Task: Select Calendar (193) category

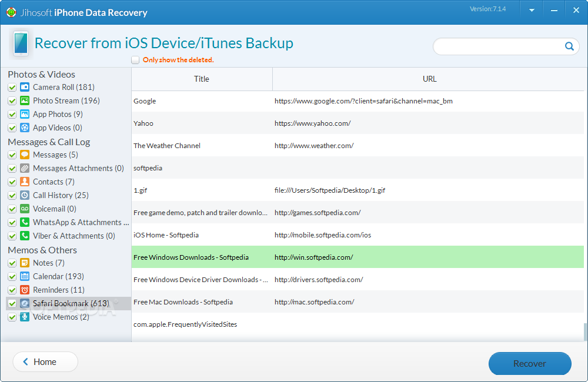Action: point(58,276)
